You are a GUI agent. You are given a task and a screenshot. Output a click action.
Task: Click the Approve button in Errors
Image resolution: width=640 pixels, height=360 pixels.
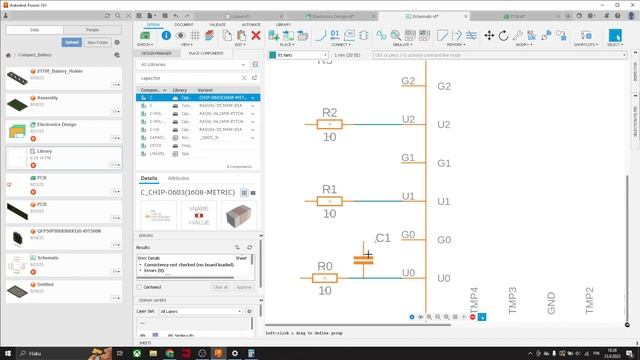tap(244, 287)
